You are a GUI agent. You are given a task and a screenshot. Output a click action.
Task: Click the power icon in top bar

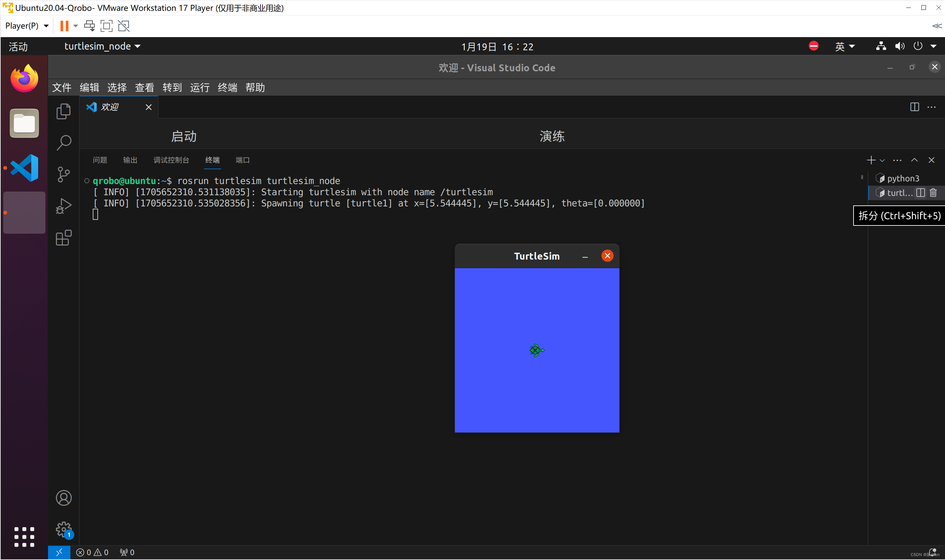click(917, 46)
